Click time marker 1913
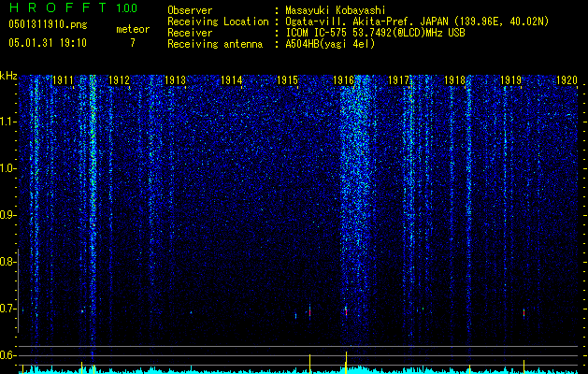Image resolution: width=588 pixels, height=374 pixels. (175, 80)
